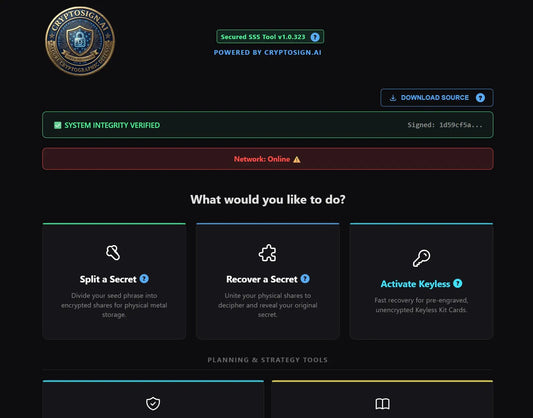Click the Keyless Kit Cards description text
This screenshot has width=533, height=418.
pyautogui.click(x=421, y=305)
